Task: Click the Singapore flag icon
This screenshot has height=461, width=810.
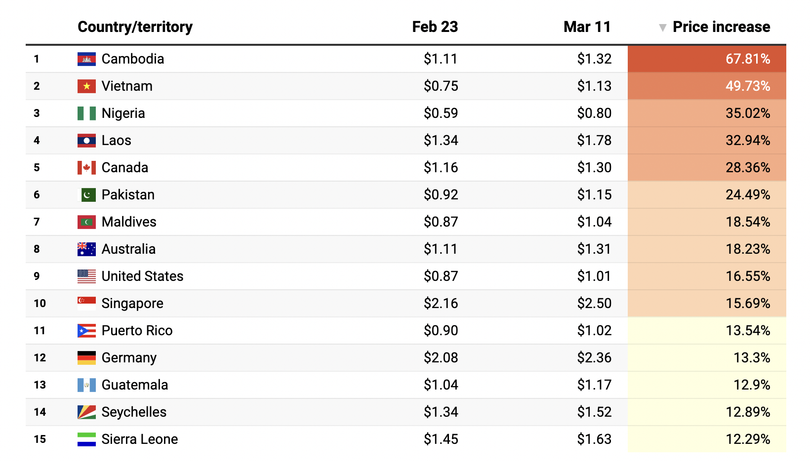Action: pyautogui.click(x=86, y=303)
